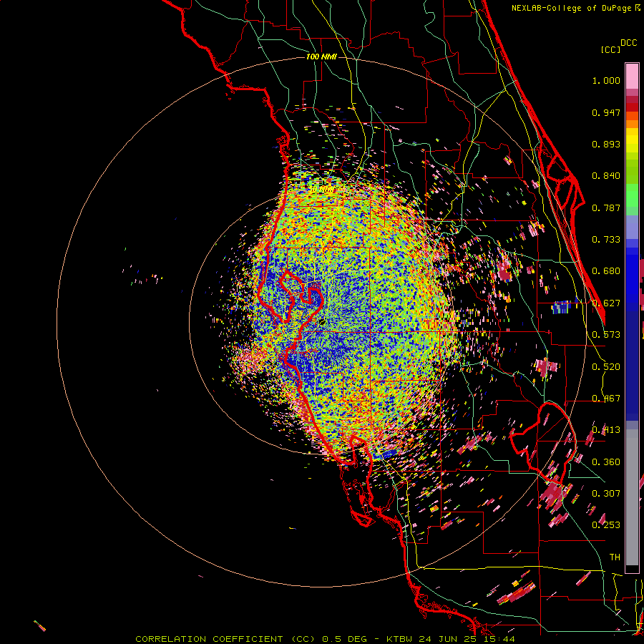Select the 0.360 scale value

(x=606, y=462)
